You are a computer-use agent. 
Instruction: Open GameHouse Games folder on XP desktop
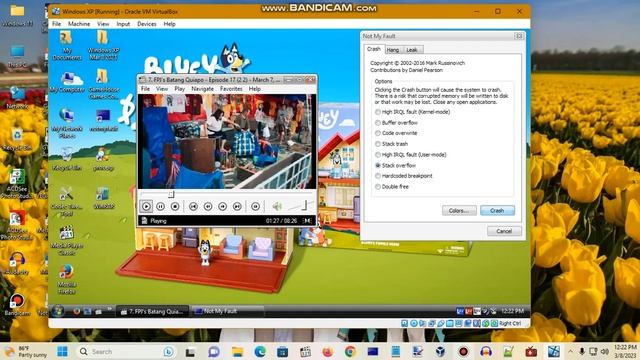tap(103, 84)
